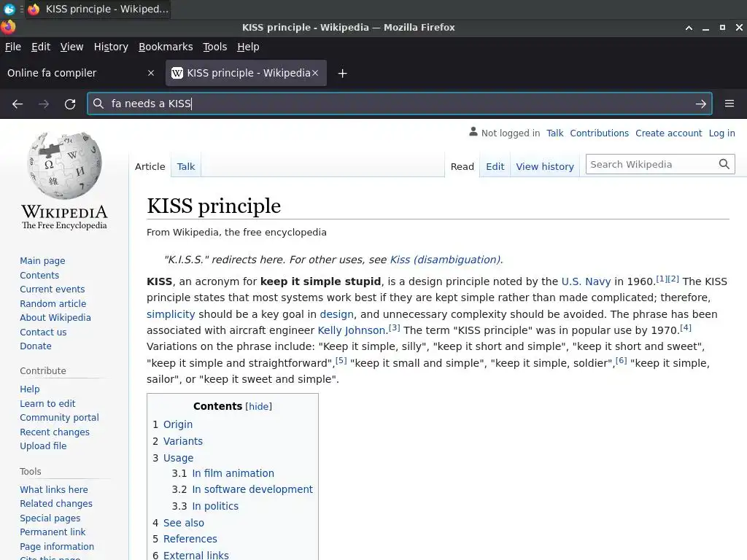The width and height of the screenshot is (747, 560).
Task: Open the U.S. Navy link
Action: point(586,281)
